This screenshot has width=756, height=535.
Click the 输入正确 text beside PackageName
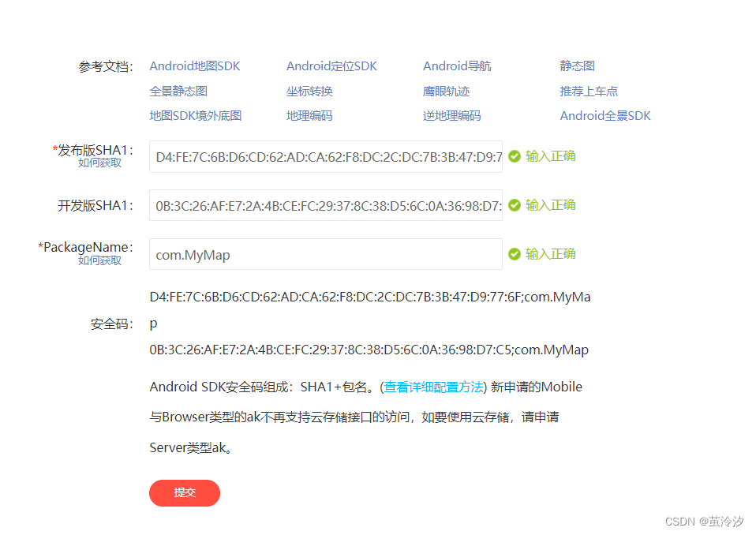[x=551, y=253]
